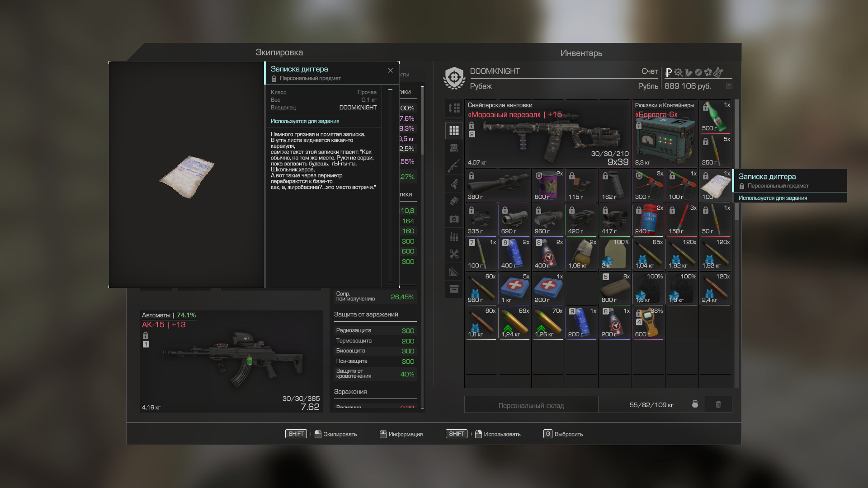
Task: Select the foregrip 162 г item
Action: (615, 185)
